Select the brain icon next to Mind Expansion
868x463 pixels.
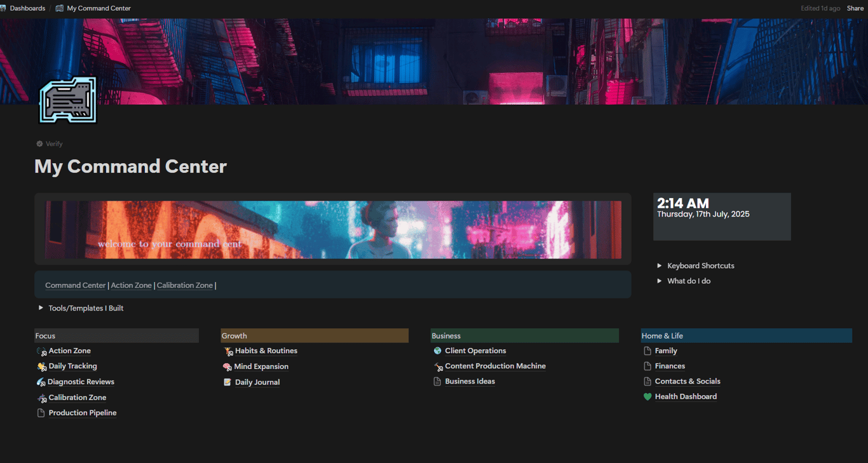(x=227, y=366)
